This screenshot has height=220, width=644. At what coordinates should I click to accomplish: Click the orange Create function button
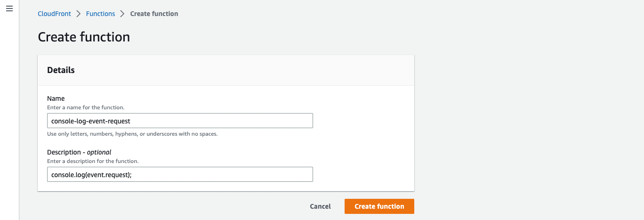click(379, 206)
